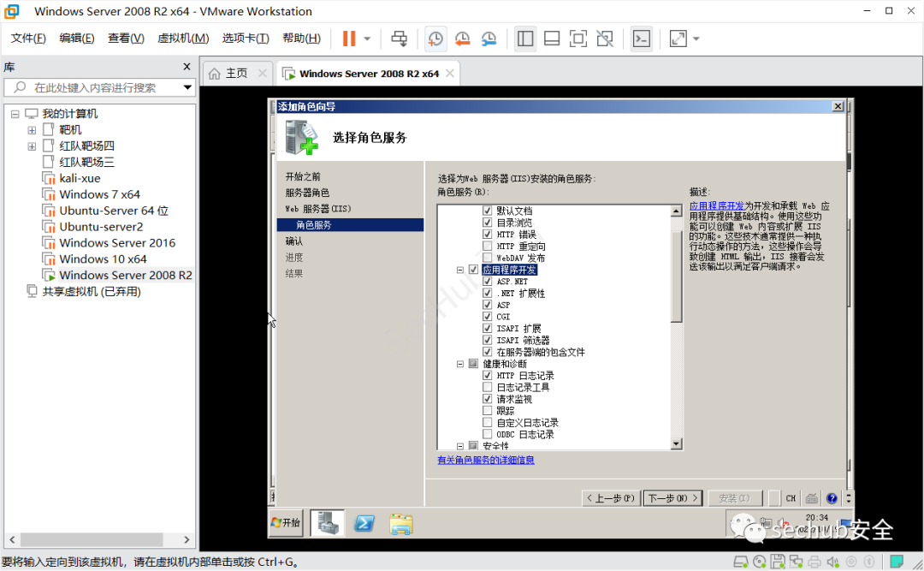The width and height of the screenshot is (924, 571).
Task: Enable the 跟踪 checkbox
Action: [487, 411]
